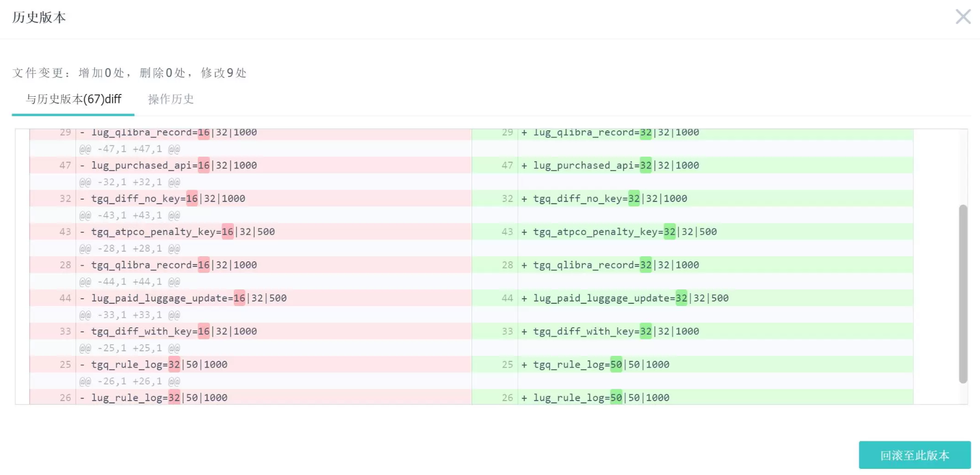Image resolution: width=980 pixels, height=475 pixels.
Task: Click the 历史版本 dialog title
Action: 39,17
